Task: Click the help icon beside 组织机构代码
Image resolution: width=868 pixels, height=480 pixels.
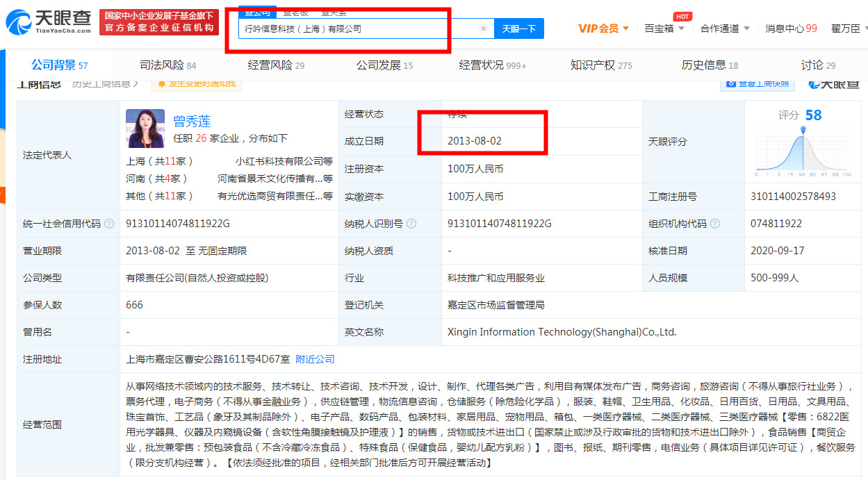Action: 715,224
